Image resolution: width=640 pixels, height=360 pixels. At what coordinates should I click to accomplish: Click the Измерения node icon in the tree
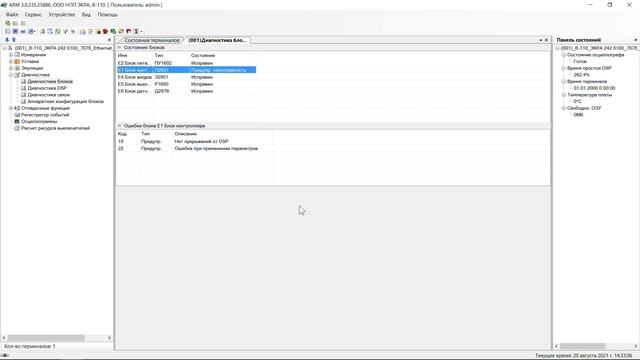pos(17,55)
